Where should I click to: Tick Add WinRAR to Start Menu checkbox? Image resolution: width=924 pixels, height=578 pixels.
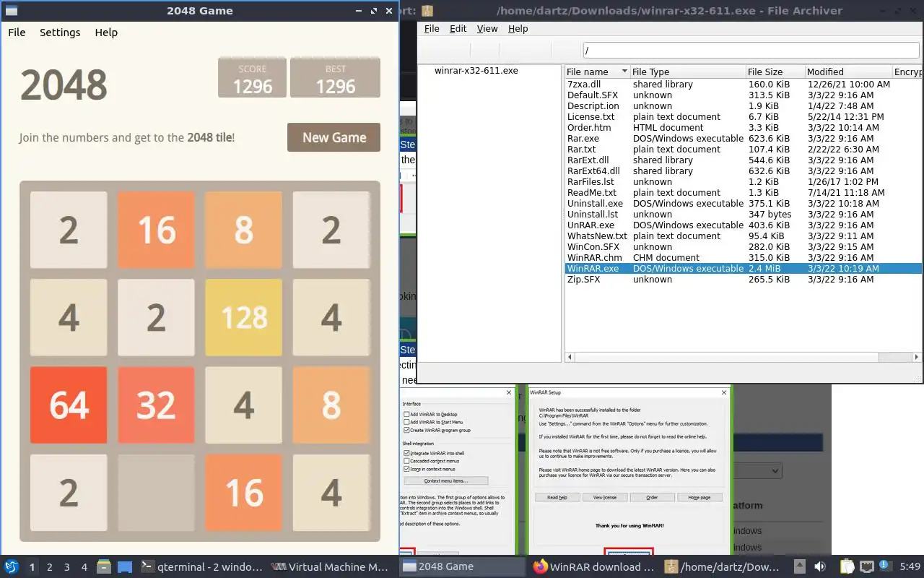(x=407, y=422)
